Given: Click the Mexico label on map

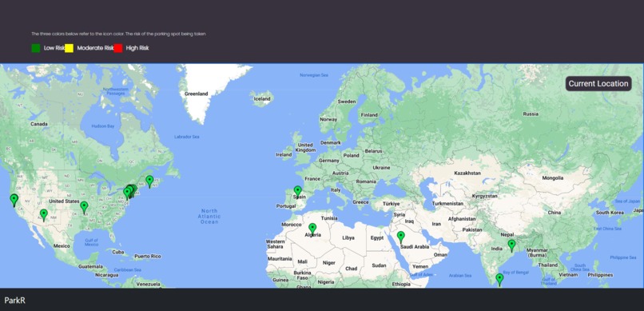Looking at the screenshot, I should click(62, 246).
